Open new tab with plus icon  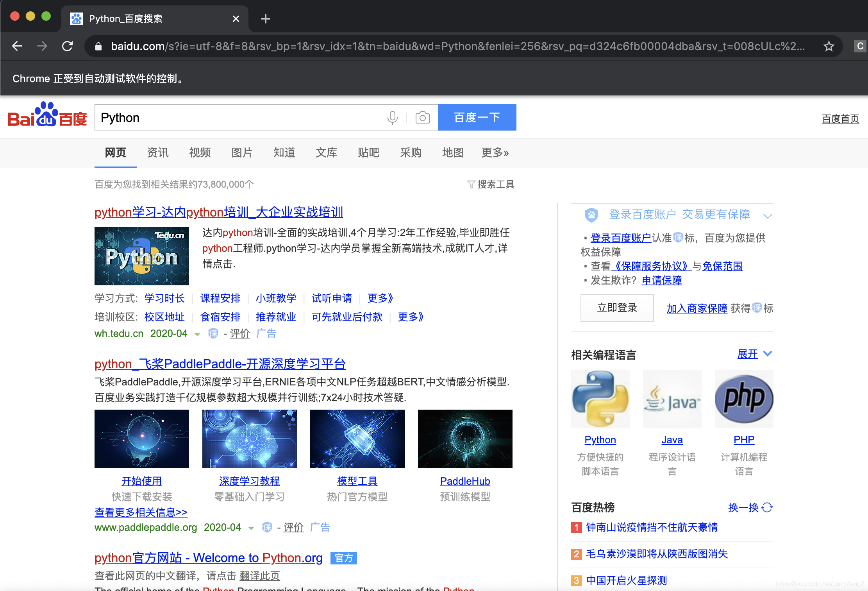click(x=265, y=18)
